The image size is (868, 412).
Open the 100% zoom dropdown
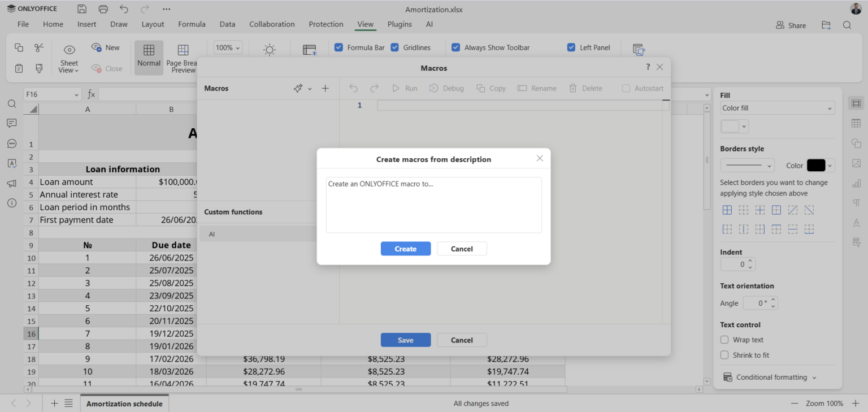[228, 47]
